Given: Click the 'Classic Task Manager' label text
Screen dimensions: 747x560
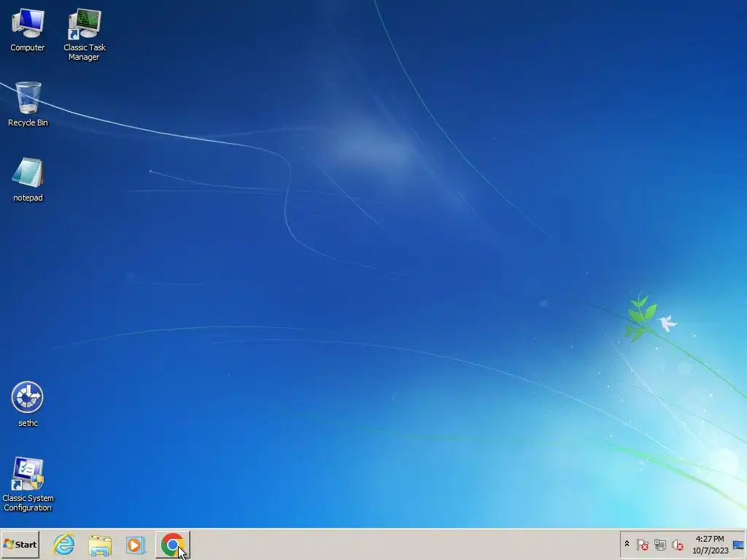Looking at the screenshot, I should (85, 52).
